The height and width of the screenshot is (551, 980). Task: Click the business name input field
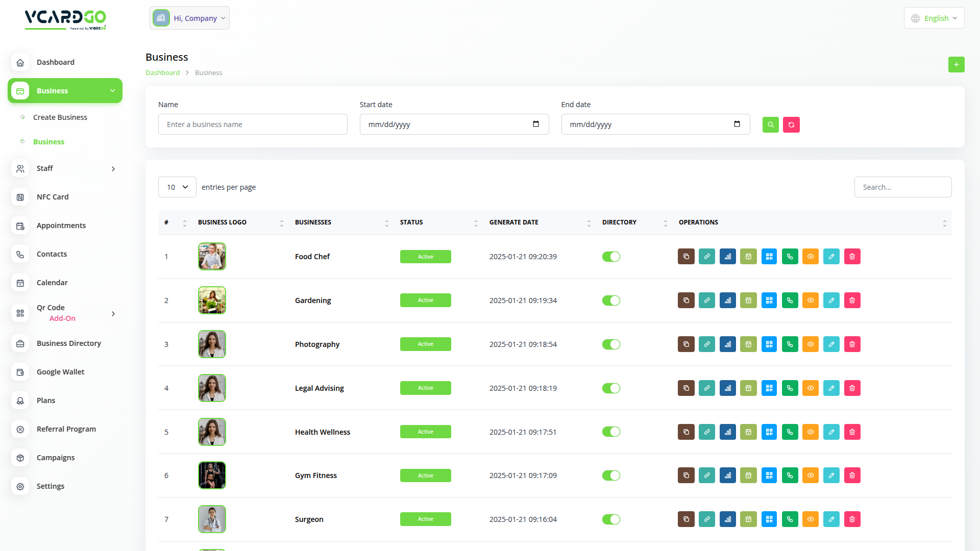pyautogui.click(x=253, y=124)
